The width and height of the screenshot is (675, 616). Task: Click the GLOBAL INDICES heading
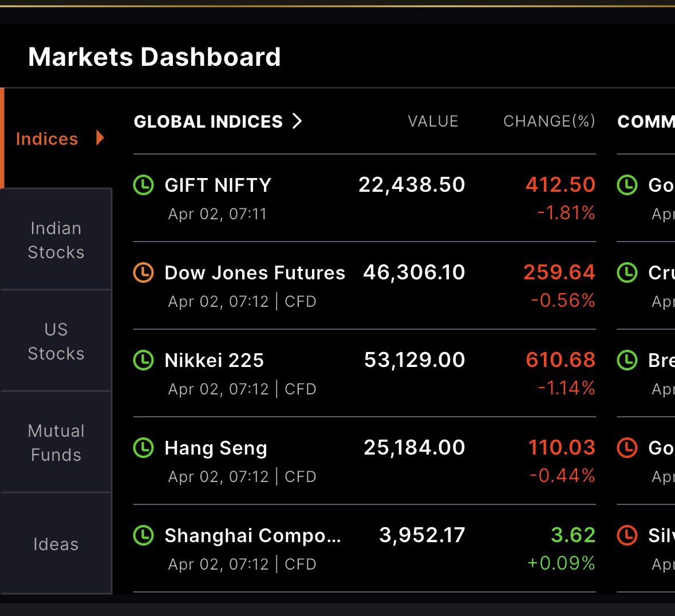[x=208, y=121]
